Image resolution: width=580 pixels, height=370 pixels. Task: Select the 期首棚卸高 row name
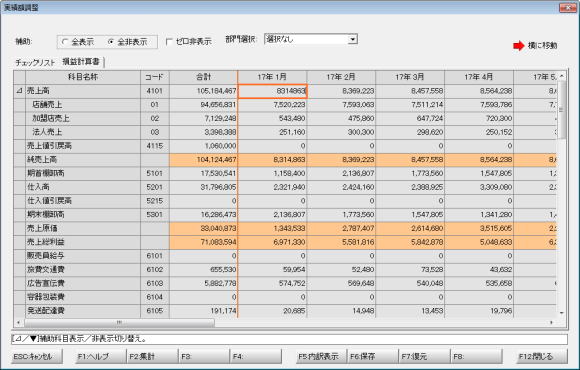coord(45,173)
